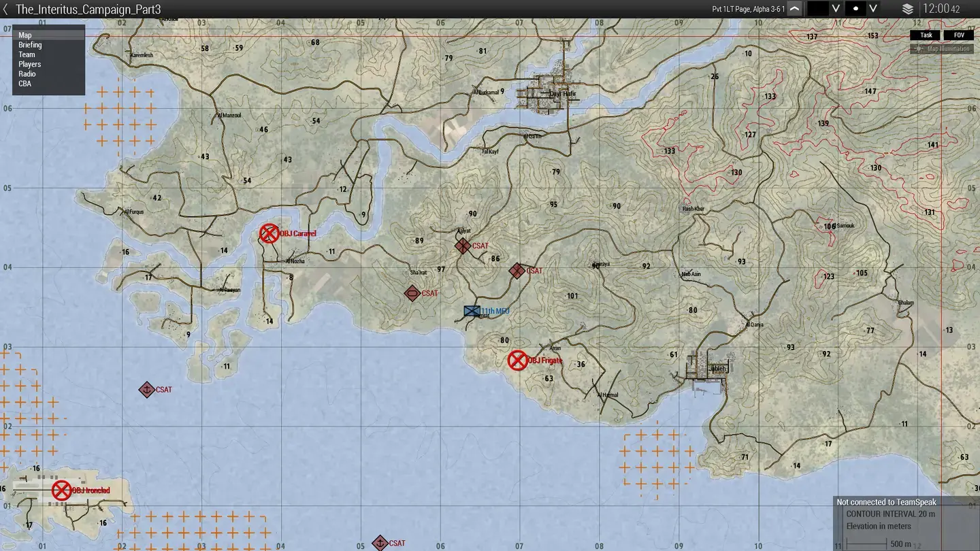Click the CSAT anchor marker at the bottom edge
This screenshot has width=980, height=551.
tap(379, 542)
